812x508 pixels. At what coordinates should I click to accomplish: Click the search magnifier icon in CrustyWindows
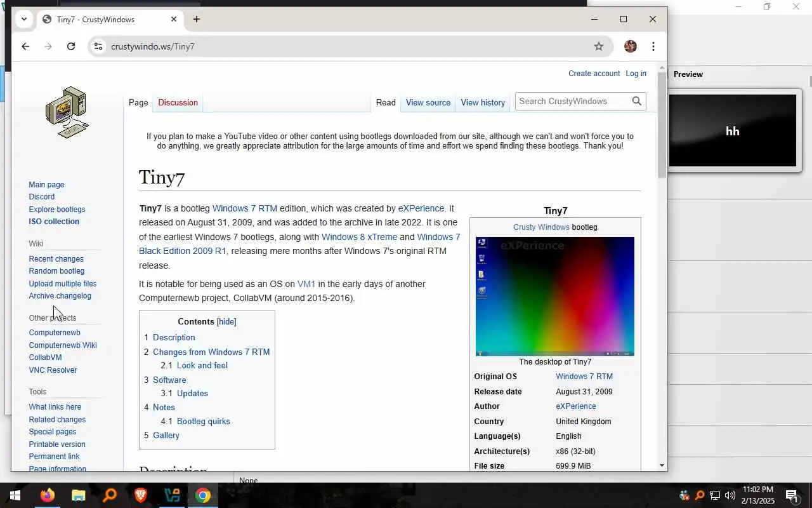pos(636,101)
